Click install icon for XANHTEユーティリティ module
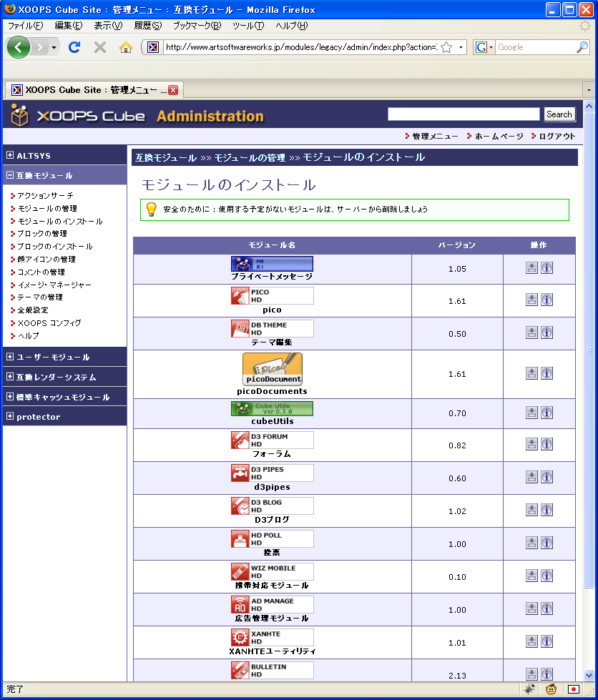 click(531, 641)
